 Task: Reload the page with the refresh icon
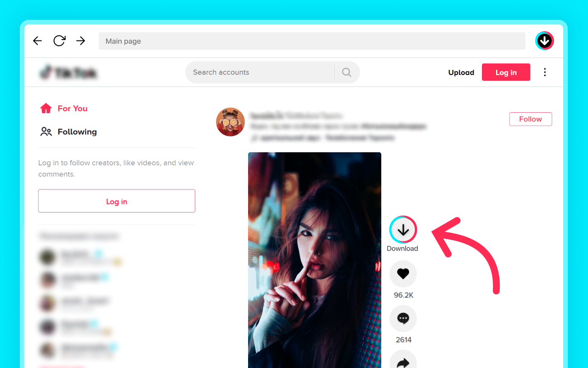[59, 41]
